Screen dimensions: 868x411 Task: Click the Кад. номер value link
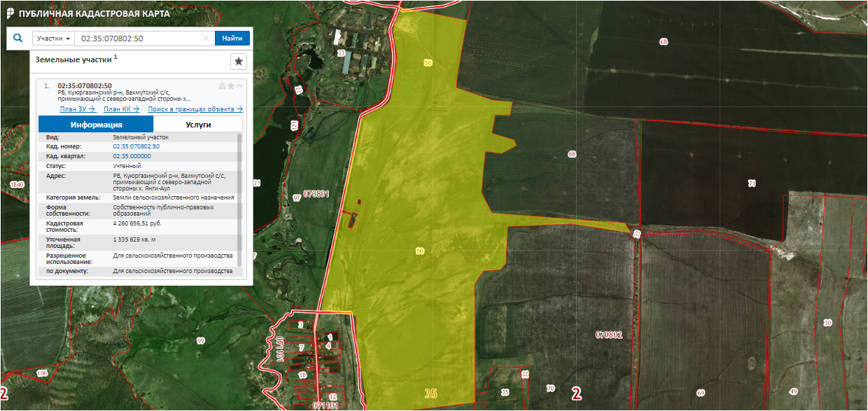[136, 146]
